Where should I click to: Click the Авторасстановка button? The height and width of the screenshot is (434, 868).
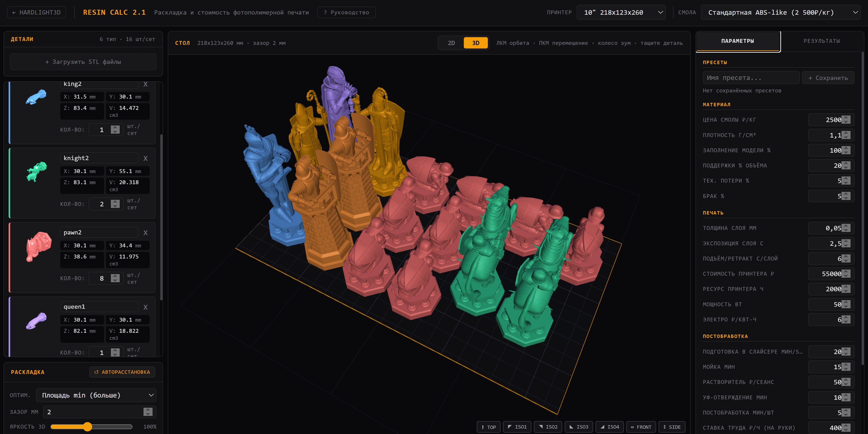tap(122, 372)
